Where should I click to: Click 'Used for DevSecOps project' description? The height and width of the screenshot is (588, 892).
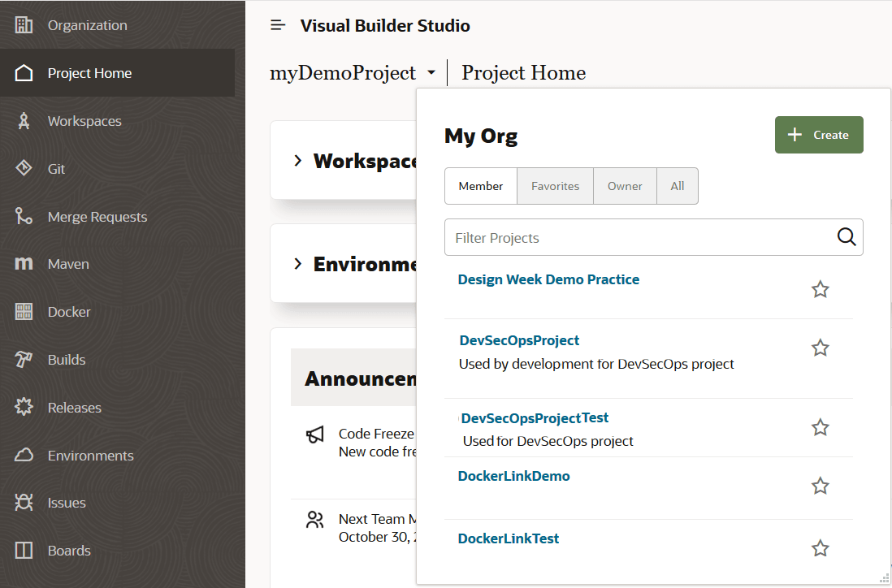point(548,441)
